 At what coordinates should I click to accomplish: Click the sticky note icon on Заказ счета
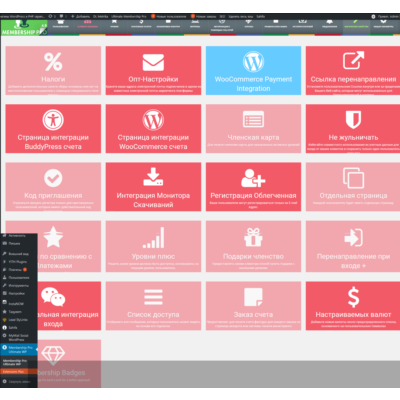(x=253, y=297)
